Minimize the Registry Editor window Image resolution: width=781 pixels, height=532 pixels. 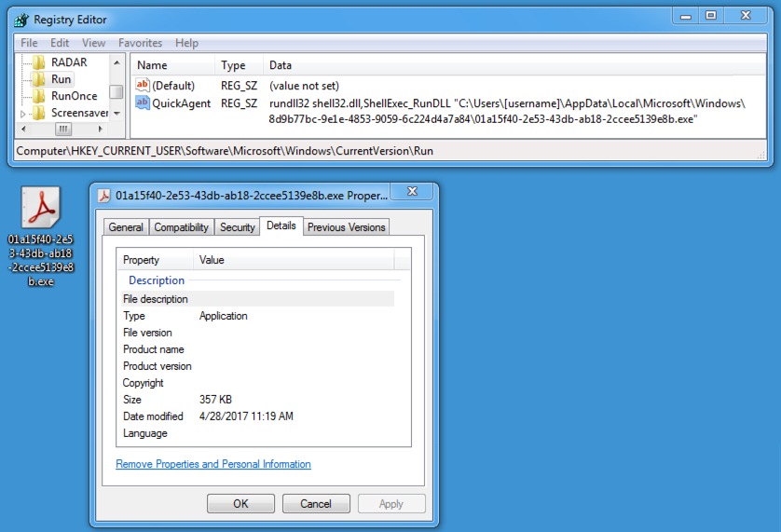pyautogui.click(x=686, y=16)
